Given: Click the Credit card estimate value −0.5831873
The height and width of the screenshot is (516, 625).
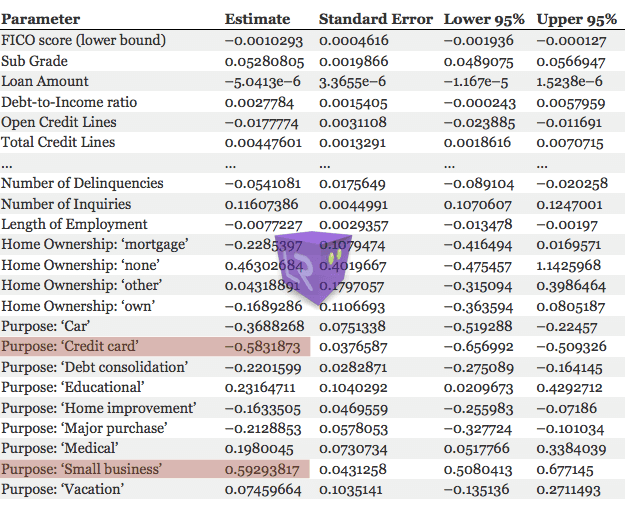Looking at the screenshot, I should coord(264,346).
